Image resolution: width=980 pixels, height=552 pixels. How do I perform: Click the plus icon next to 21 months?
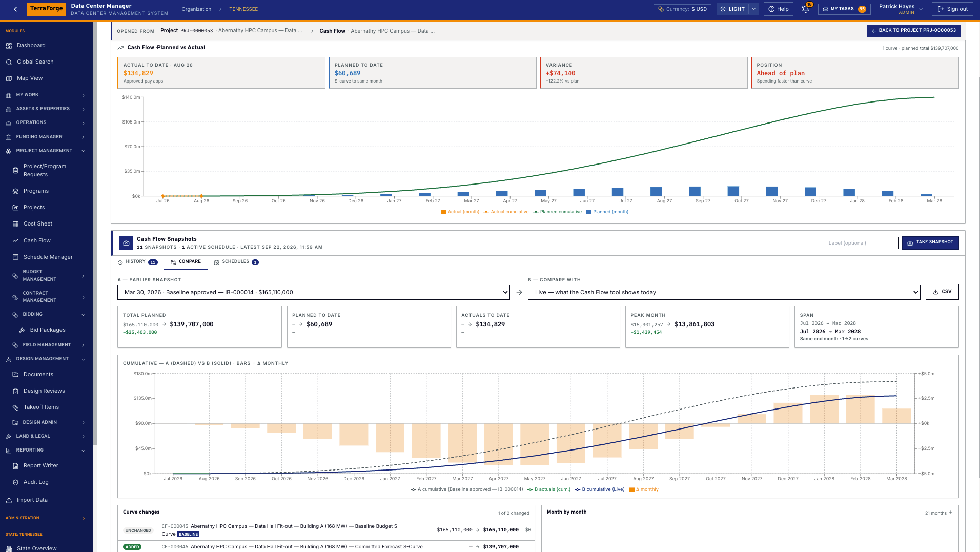pyautogui.click(x=951, y=513)
